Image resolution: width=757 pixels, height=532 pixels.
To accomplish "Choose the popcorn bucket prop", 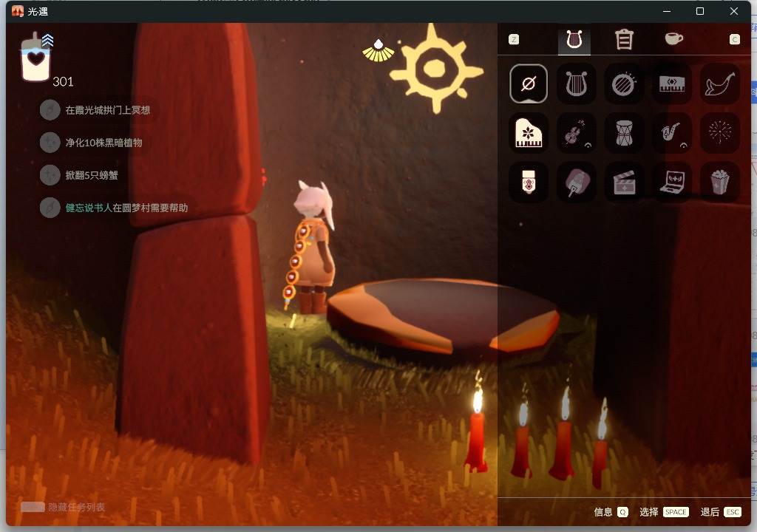I will click(719, 182).
